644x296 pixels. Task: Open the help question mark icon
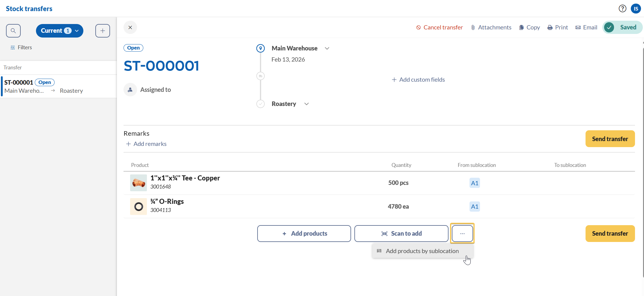point(622,9)
